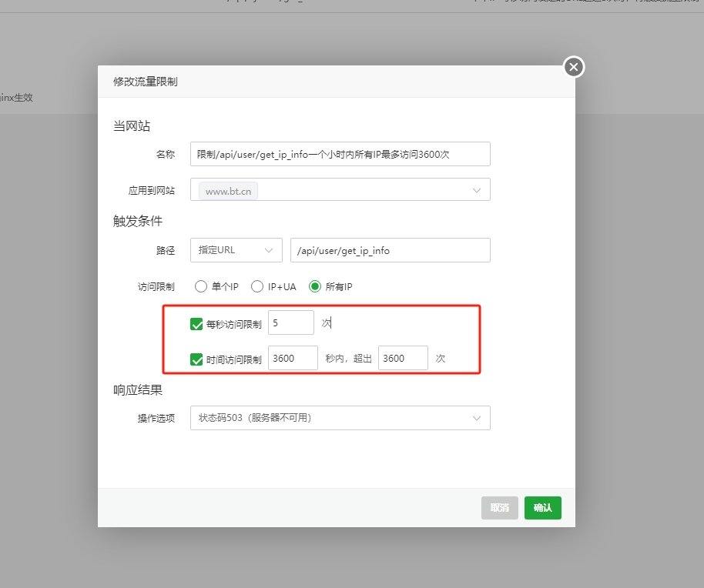This screenshot has width=704, height=588.
Task: Select the IP+UA radio option
Action: (258, 286)
